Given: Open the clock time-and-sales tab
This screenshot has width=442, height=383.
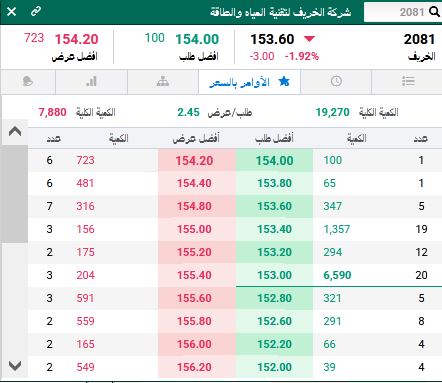Looking at the screenshot, I should 336,81.
